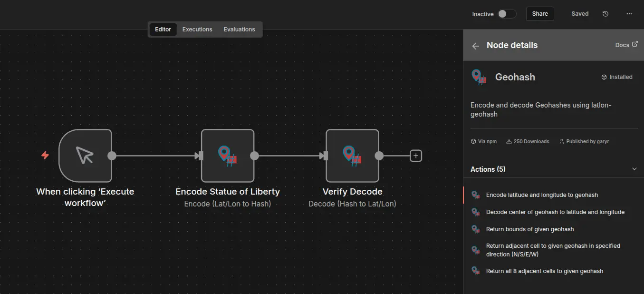Open the three-dot more options menu
The width and height of the screenshot is (644, 294).
pyautogui.click(x=629, y=14)
